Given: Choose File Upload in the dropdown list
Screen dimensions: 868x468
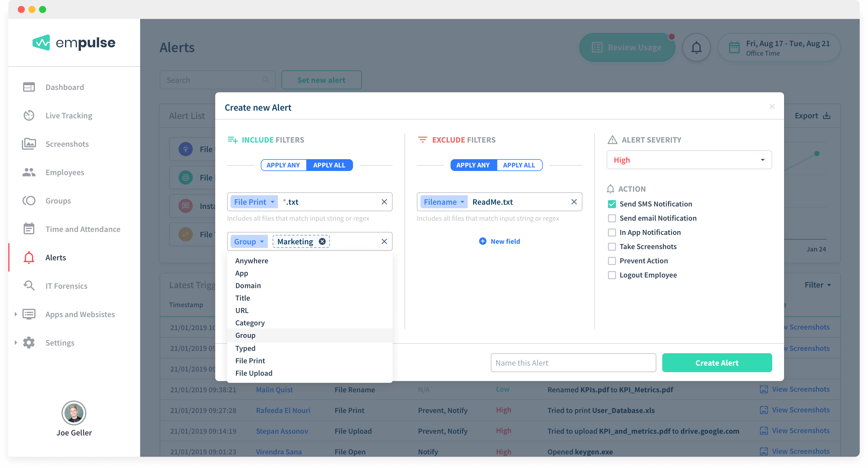Looking at the screenshot, I should [254, 373].
